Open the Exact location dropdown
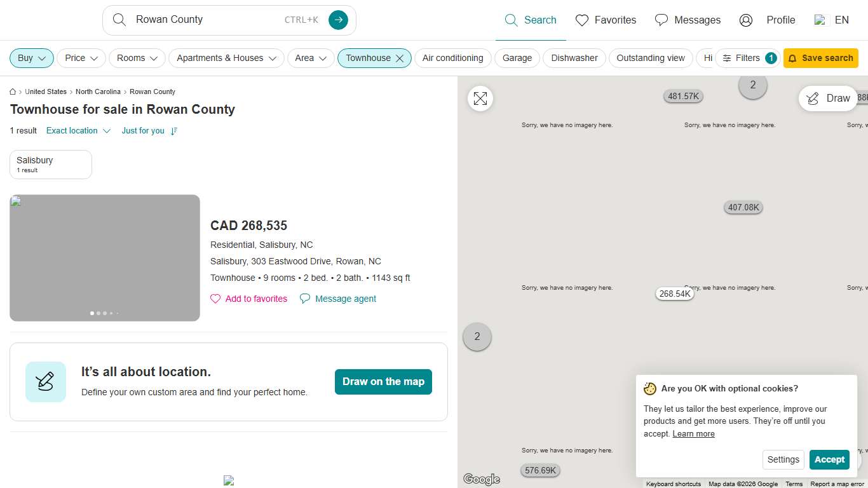868x488 pixels. point(78,131)
